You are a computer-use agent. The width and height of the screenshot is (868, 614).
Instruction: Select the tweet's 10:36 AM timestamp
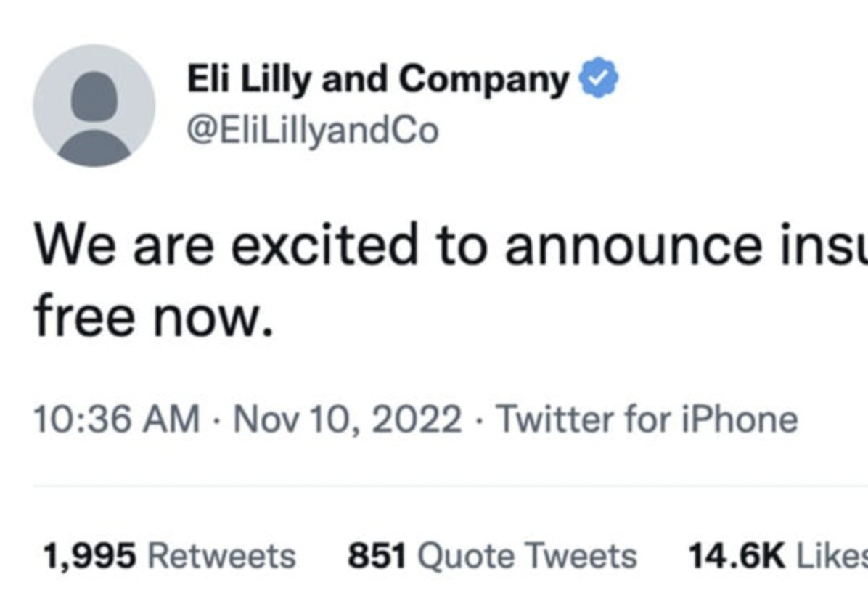116,419
